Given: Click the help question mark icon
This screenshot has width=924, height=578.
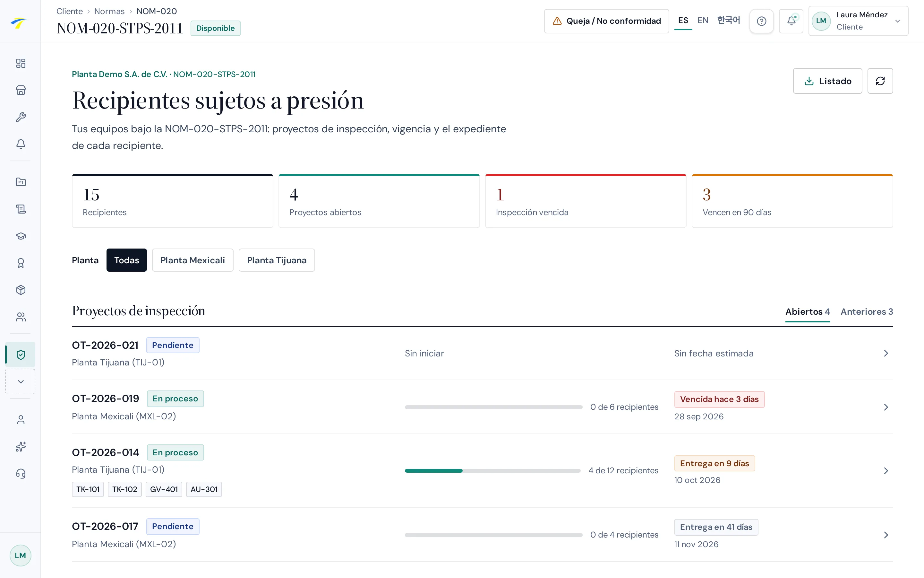Looking at the screenshot, I should [x=761, y=21].
